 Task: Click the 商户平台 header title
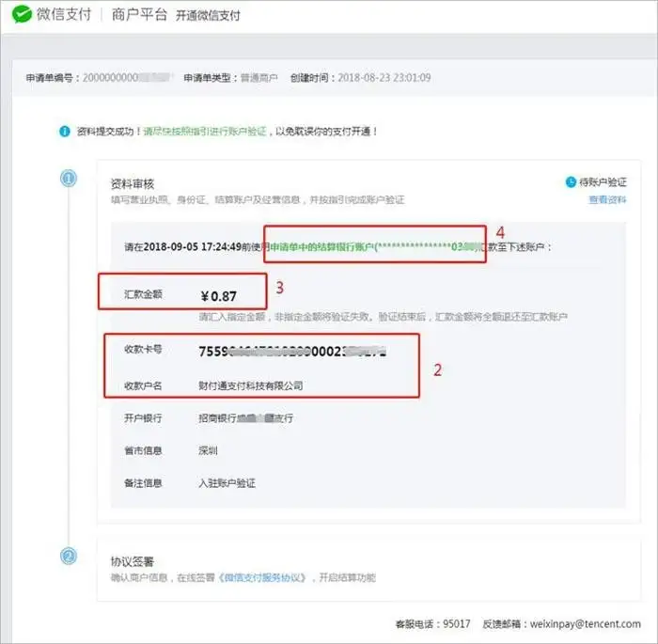[x=139, y=14]
